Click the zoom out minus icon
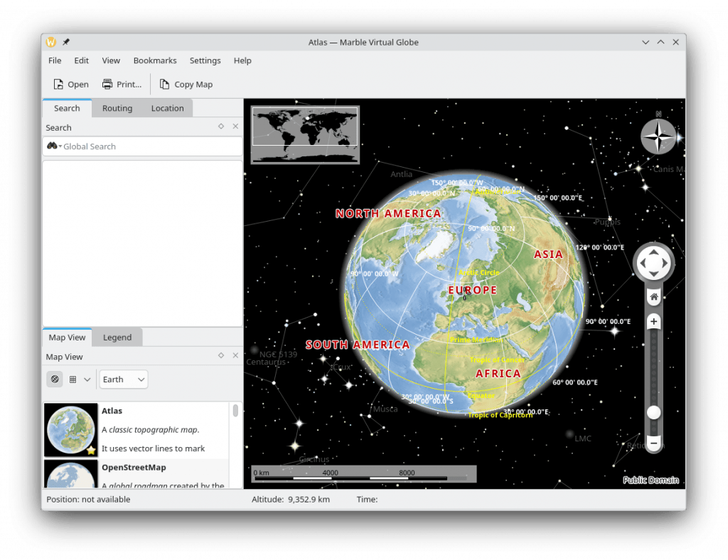728x560 pixels. click(653, 443)
